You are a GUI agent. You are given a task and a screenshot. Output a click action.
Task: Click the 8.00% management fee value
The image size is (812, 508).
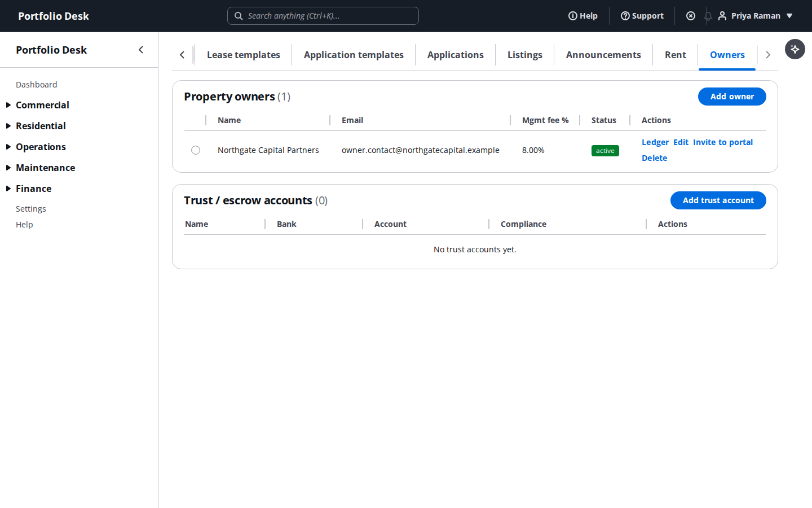click(533, 150)
